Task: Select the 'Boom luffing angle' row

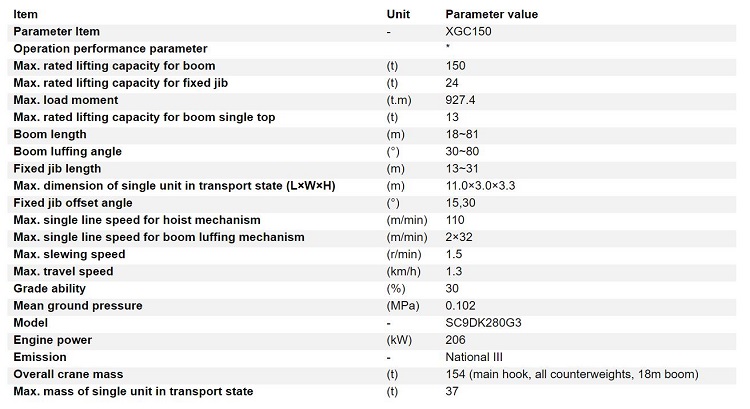Action: 372,152
